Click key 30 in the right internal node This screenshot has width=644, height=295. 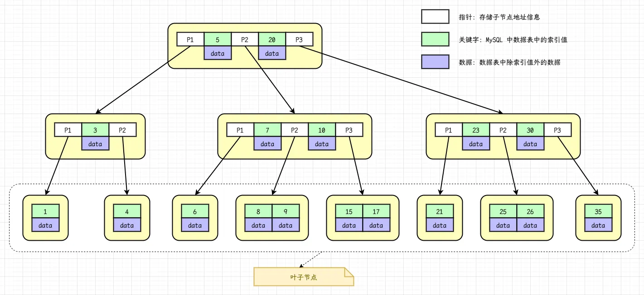[x=530, y=130]
